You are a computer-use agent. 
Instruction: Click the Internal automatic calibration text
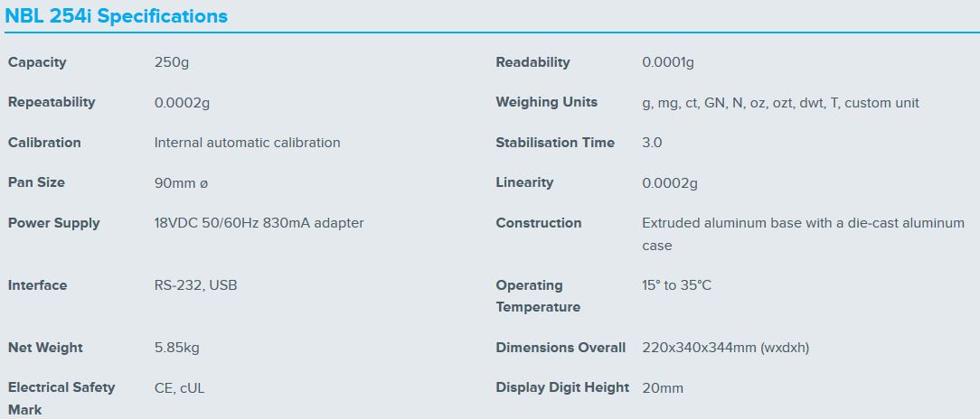click(x=247, y=143)
